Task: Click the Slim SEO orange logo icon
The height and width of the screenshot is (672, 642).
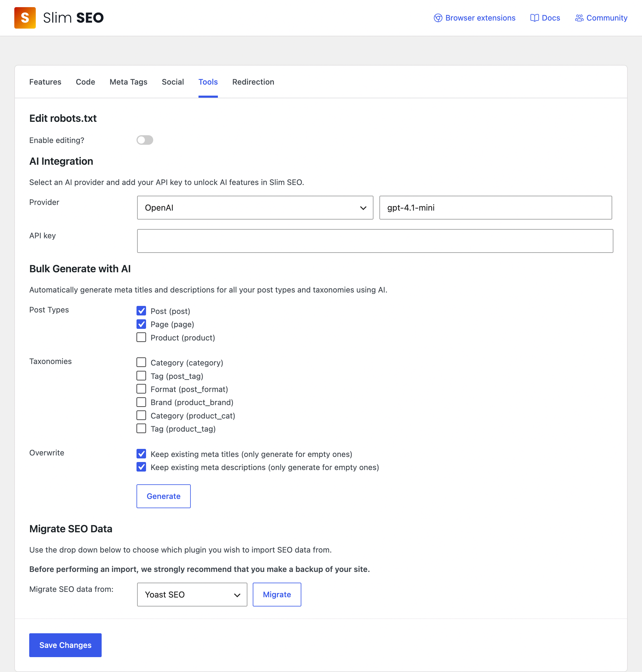Action: [25, 18]
